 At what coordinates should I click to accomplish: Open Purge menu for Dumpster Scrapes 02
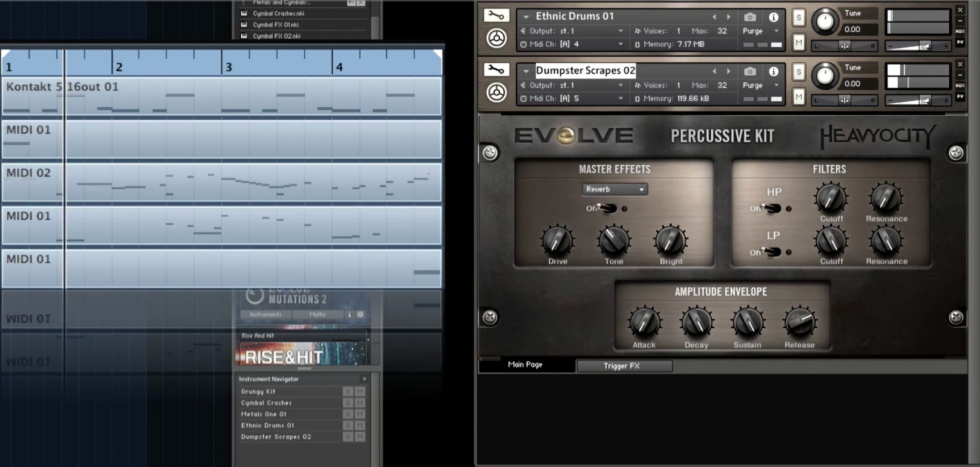(760, 85)
